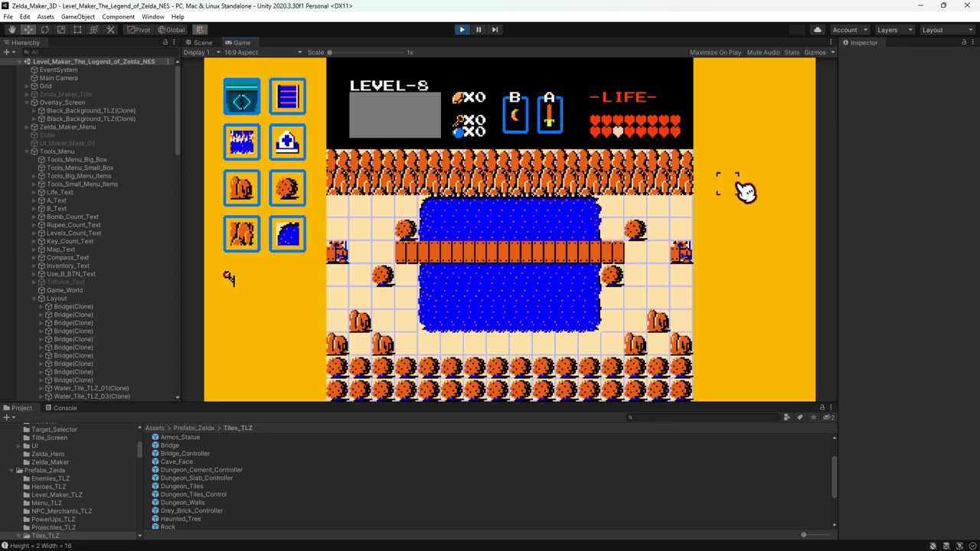Image resolution: width=980 pixels, height=551 pixels.
Task: Adjust the Game view Scale slider
Action: (x=367, y=52)
